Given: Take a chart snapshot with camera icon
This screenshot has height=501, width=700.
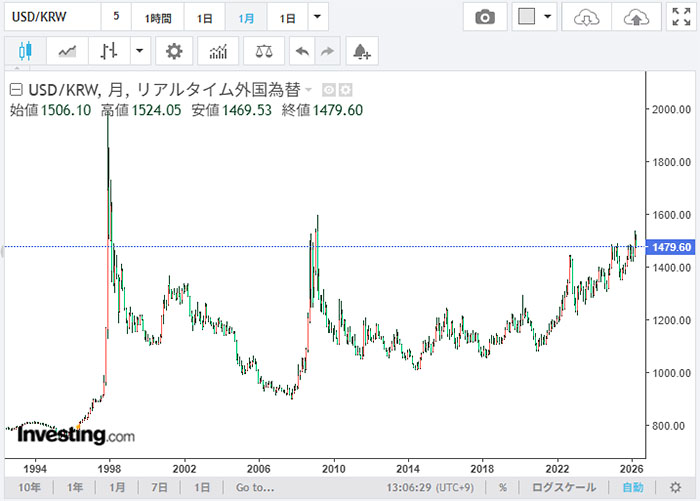Looking at the screenshot, I should [485, 17].
